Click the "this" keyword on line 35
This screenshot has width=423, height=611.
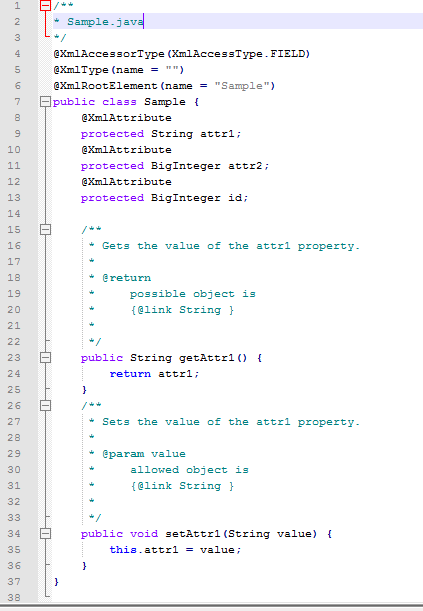[123, 549]
